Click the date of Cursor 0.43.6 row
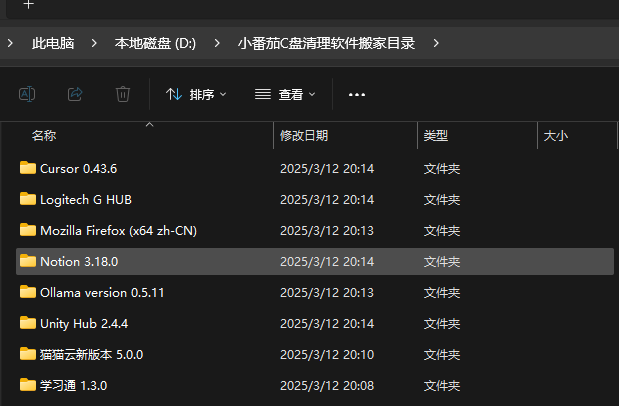This screenshot has height=406, width=619. click(x=327, y=169)
